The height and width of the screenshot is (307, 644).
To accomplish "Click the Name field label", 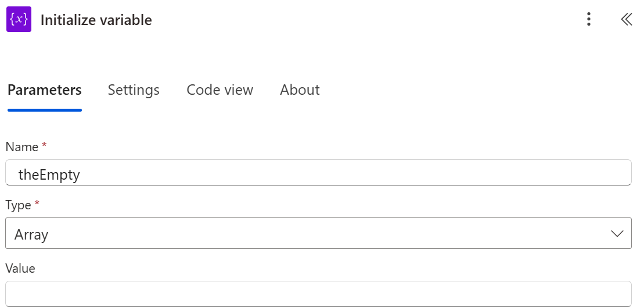I will [x=21, y=147].
